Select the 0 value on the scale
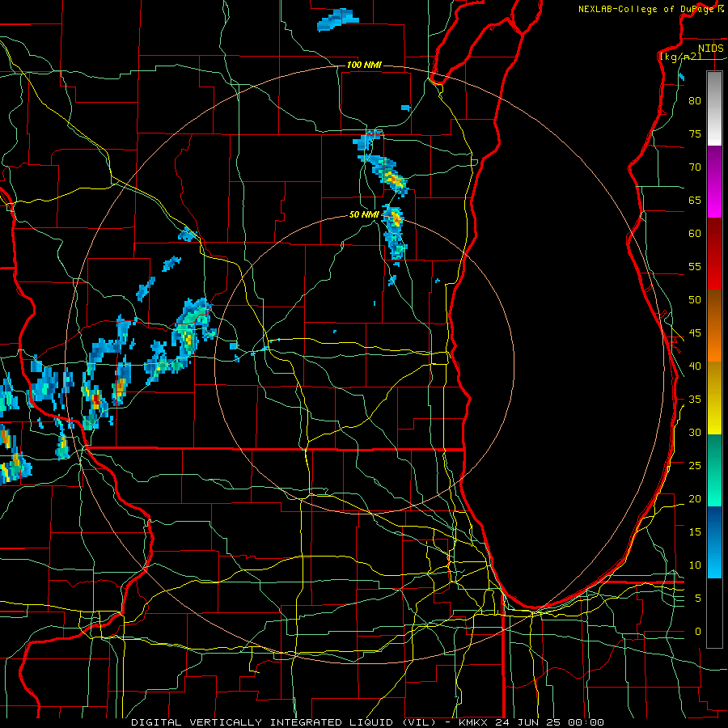 [698, 632]
